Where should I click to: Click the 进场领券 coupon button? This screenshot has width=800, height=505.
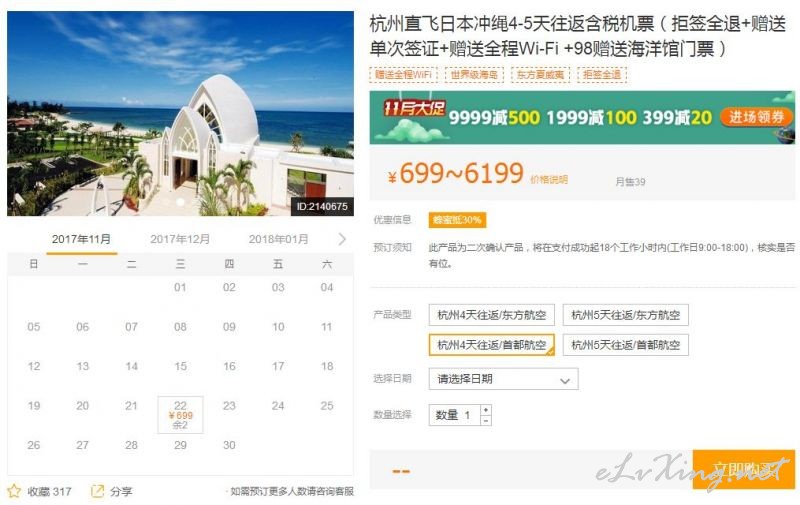(756, 117)
